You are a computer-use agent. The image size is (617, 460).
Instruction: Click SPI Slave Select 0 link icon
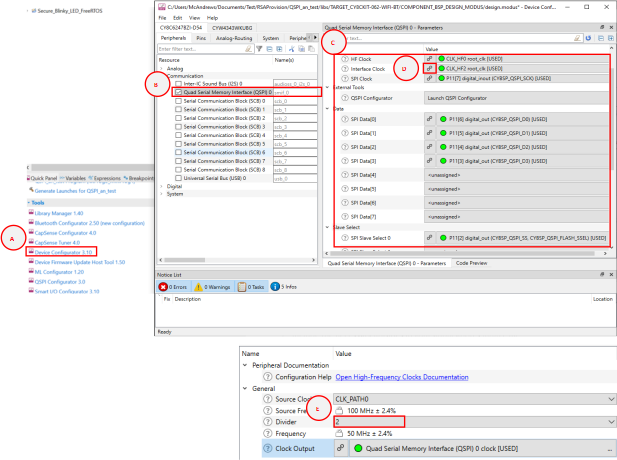click(429, 238)
